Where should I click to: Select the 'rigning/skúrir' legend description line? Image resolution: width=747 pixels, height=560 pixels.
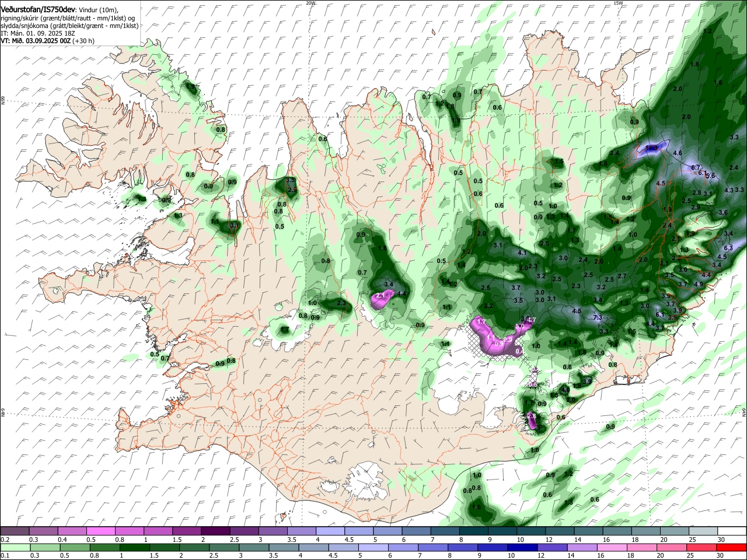68,18
